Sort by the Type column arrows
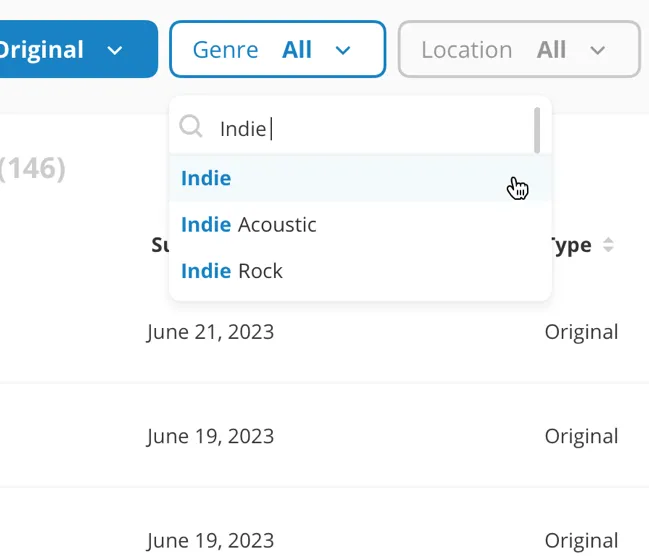The height and width of the screenshot is (559, 649). (608, 245)
